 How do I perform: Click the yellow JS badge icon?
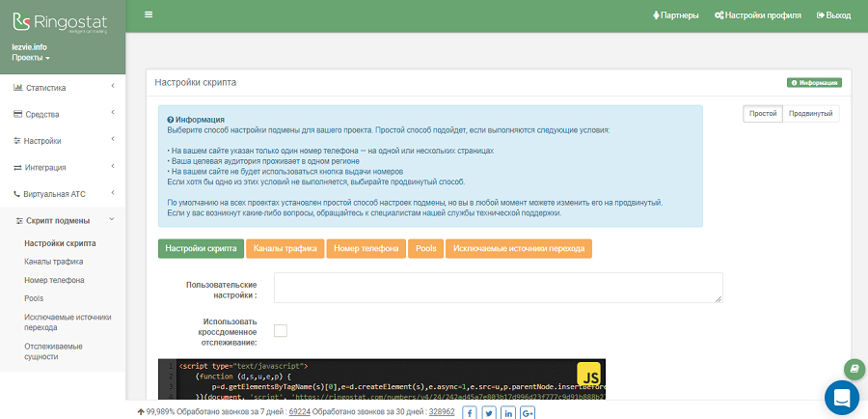pos(588,376)
